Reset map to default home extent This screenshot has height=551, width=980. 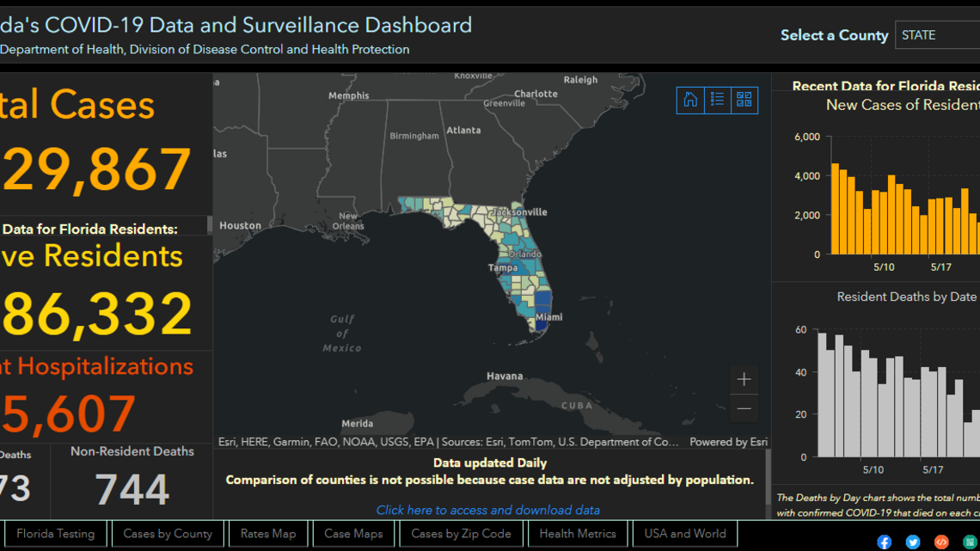tap(690, 100)
